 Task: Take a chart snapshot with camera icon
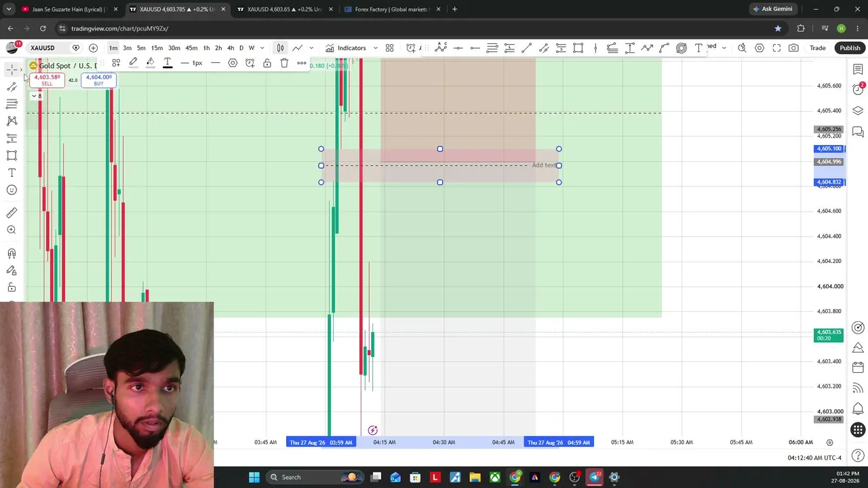[793, 48]
